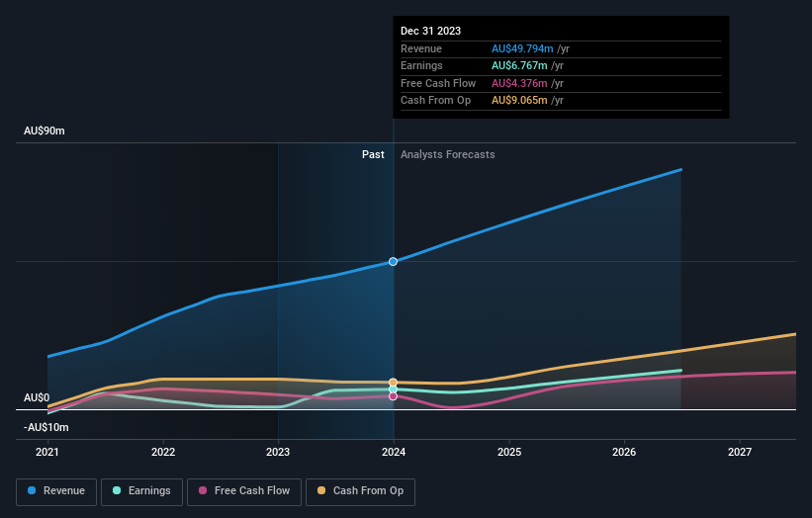The height and width of the screenshot is (518, 812).
Task: Click the Past section label
Action: [373, 154]
